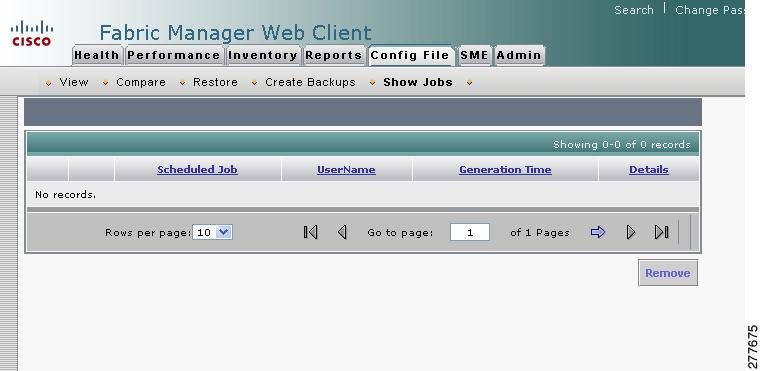Sort by the Scheduled Job column
Image resolution: width=760 pixels, height=371 pixels.
point(197,170)
